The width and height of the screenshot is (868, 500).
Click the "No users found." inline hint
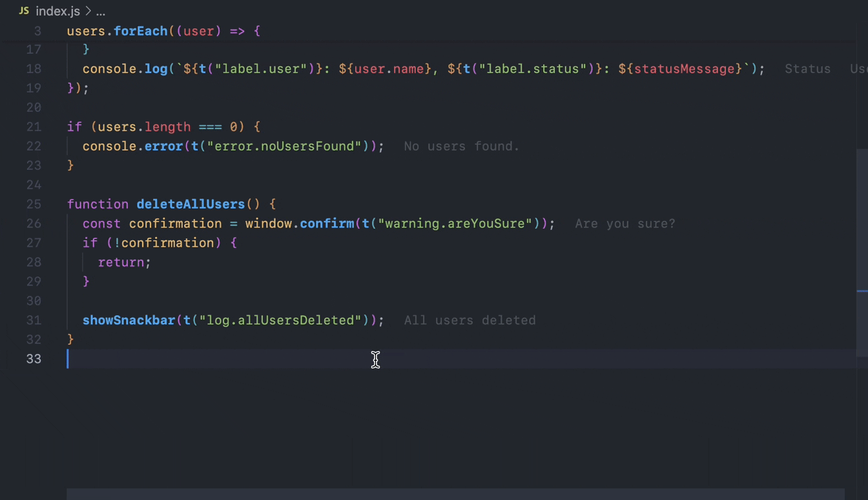point(462,146)
